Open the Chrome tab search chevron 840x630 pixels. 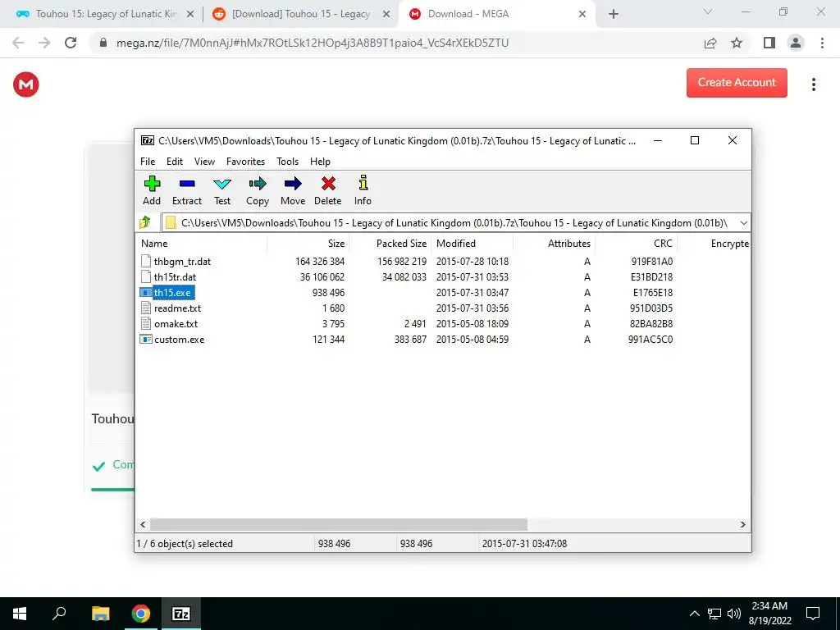[708, 11]
